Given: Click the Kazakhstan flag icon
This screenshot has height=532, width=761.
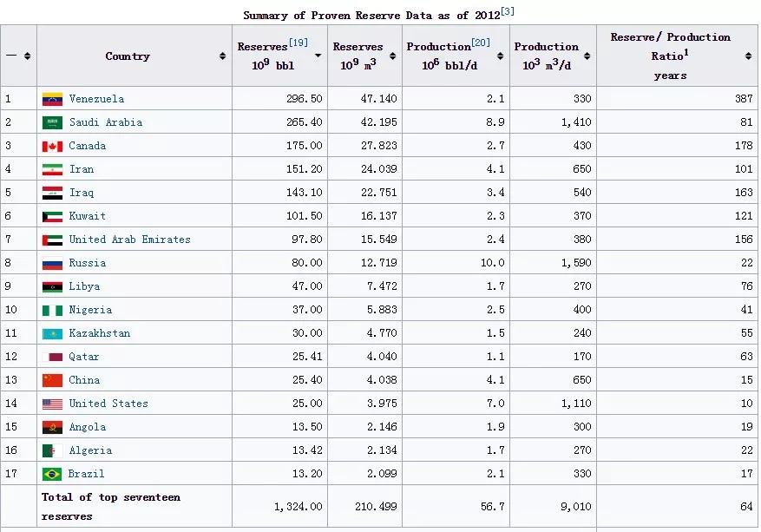Looking at the screenshot, I should [52, 333].
